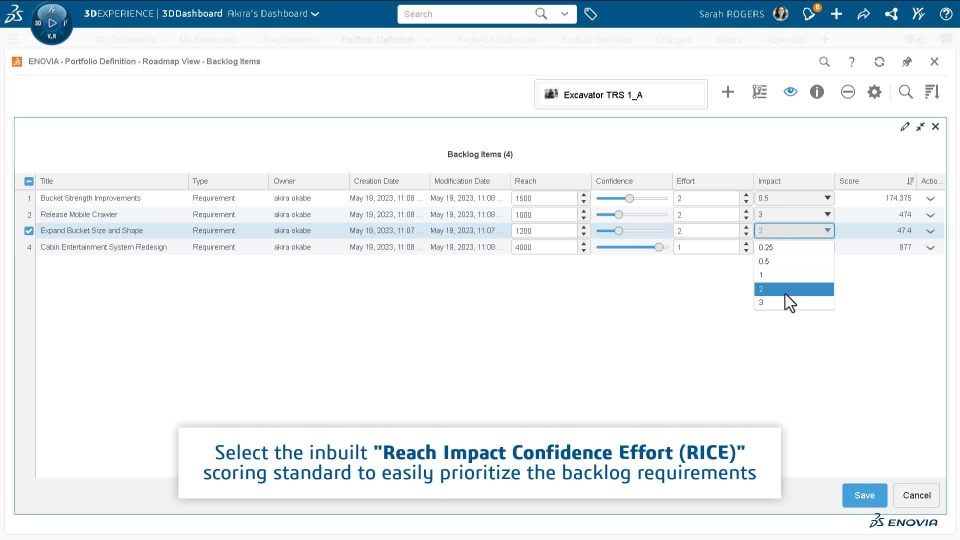Click Reach stepper for Release Mobile Crawler
The image size is (960, 540).
coord(583,215)
